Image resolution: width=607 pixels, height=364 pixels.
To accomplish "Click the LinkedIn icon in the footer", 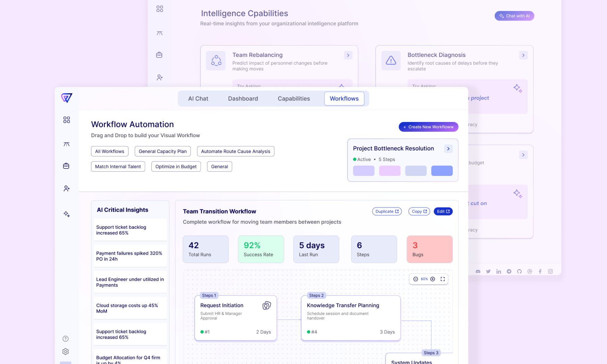I will pos(498,271).
